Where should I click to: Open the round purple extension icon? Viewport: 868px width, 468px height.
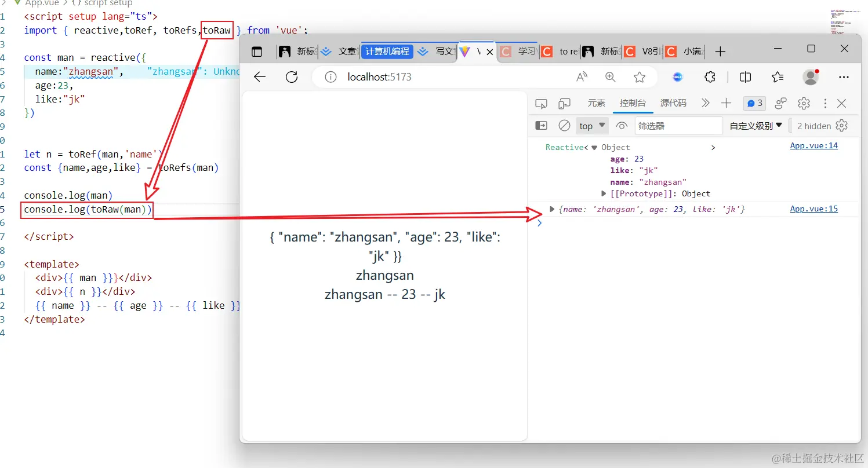[x=677, y=77]
